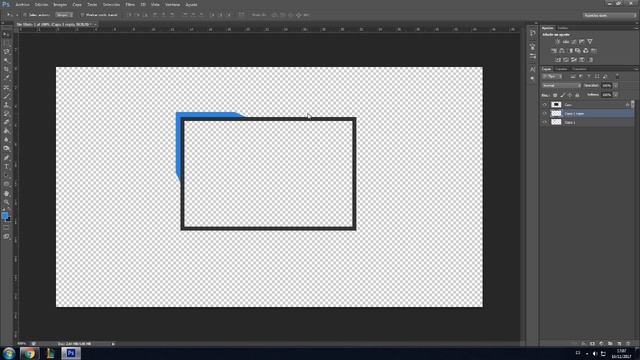Open the Ventana menu
The image size is (640, 360).
[173, 4]
